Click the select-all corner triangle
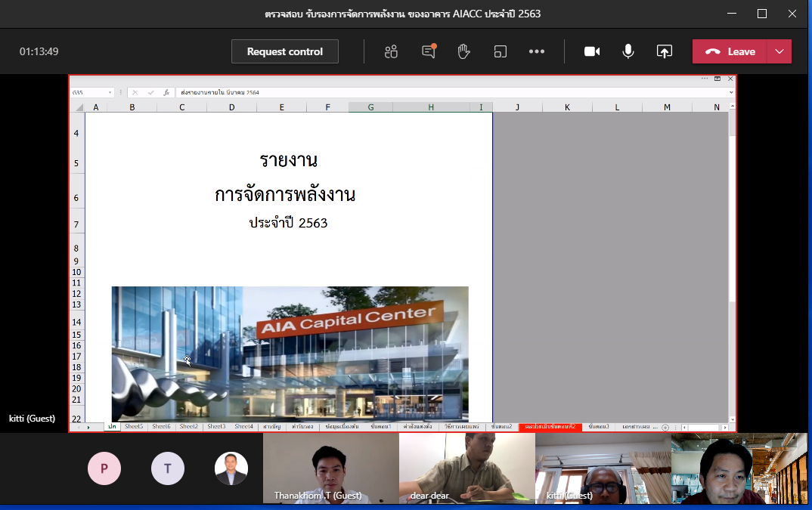The image size is (812, 510). pos(79,107)
